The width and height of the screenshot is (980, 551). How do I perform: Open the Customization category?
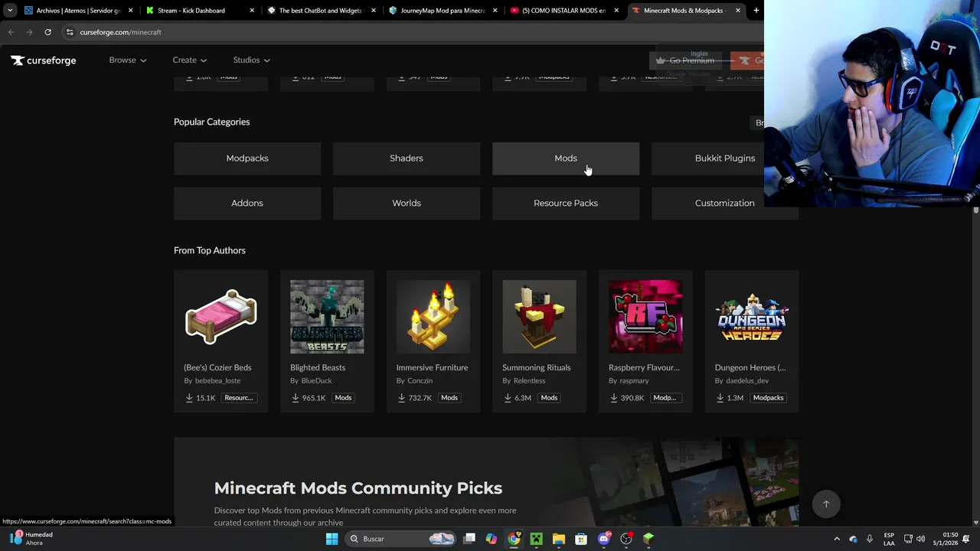(724, 204)
